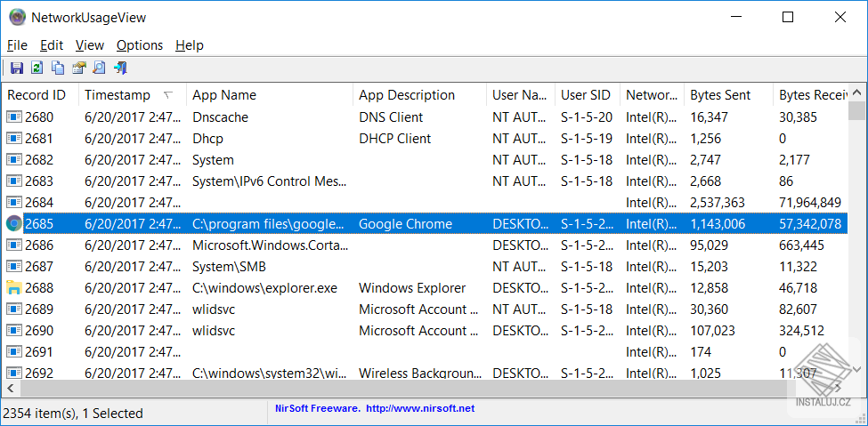Sort by the Record ID column header
Screen dimensions: 868x426
[x=40, y=95]
